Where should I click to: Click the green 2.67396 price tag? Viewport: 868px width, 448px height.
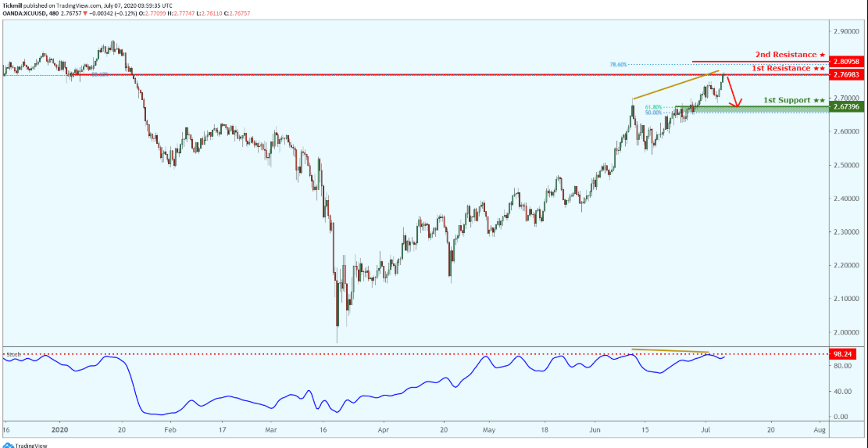[x=845, y=107]
